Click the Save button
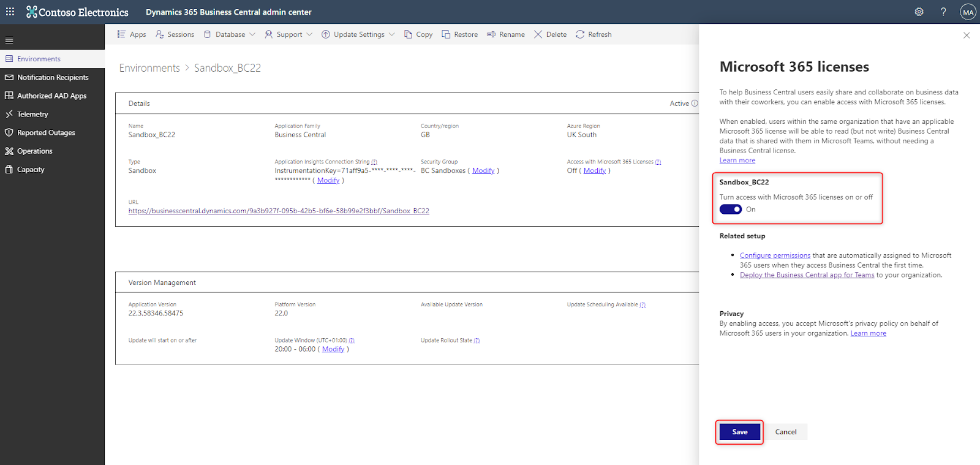The width and height of the screenshot is (980, 465). pyautogui.click(x=740, y=432)
